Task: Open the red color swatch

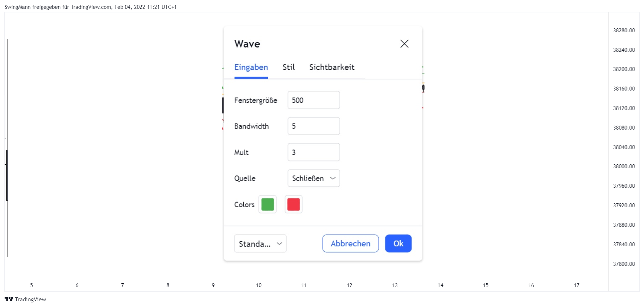Action: (293, 204)
